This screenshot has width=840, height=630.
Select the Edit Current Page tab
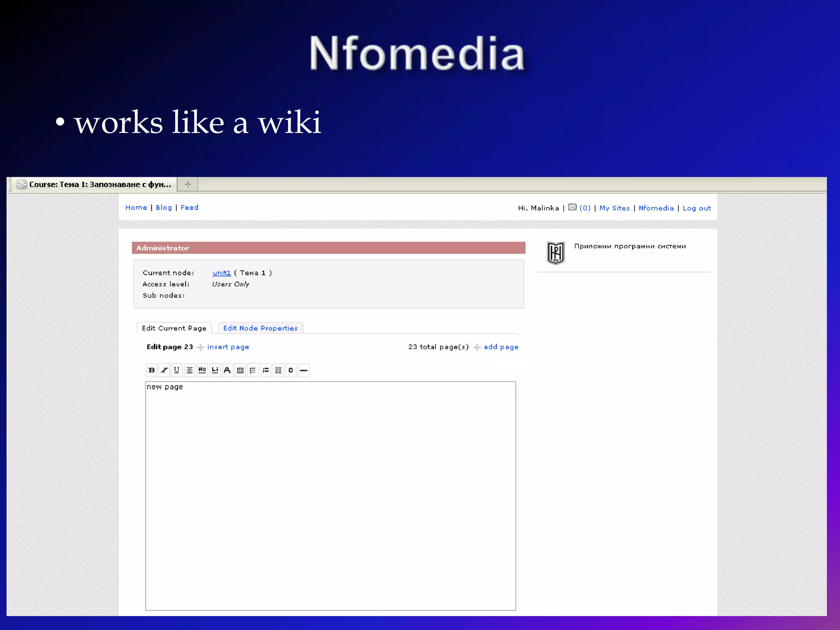[174, 328]
